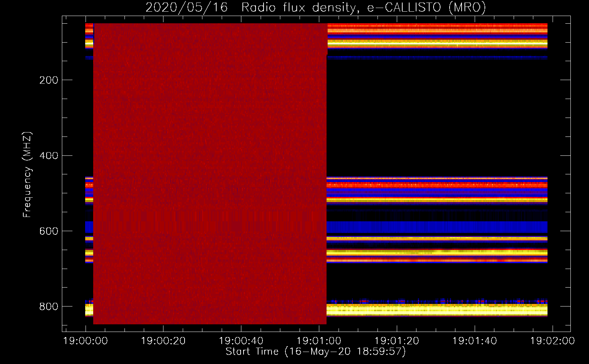Click the '600' frequency tick label
Viewport: 589px width, 364px height.
(49, 232)
